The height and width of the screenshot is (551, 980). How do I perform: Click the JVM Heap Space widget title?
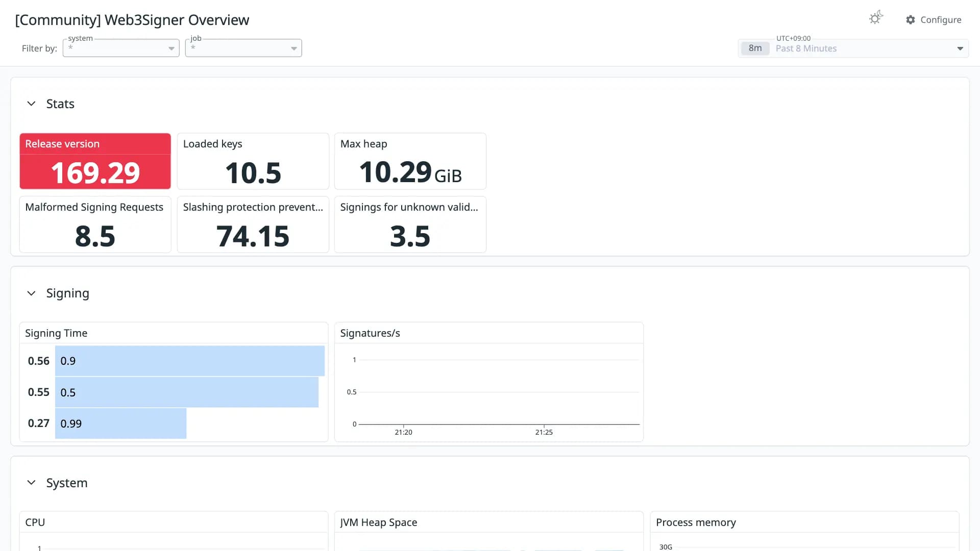click(379, 522)
